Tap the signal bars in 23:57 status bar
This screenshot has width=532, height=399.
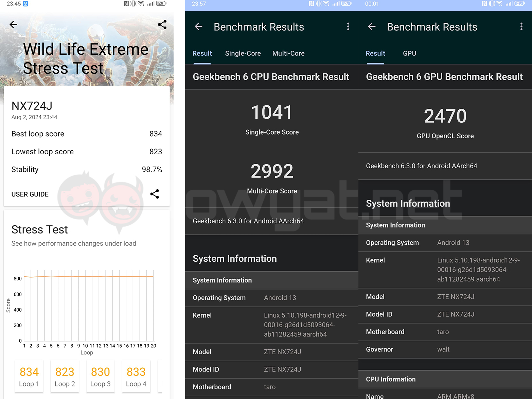pyautogui.click(x=336, y=3)
